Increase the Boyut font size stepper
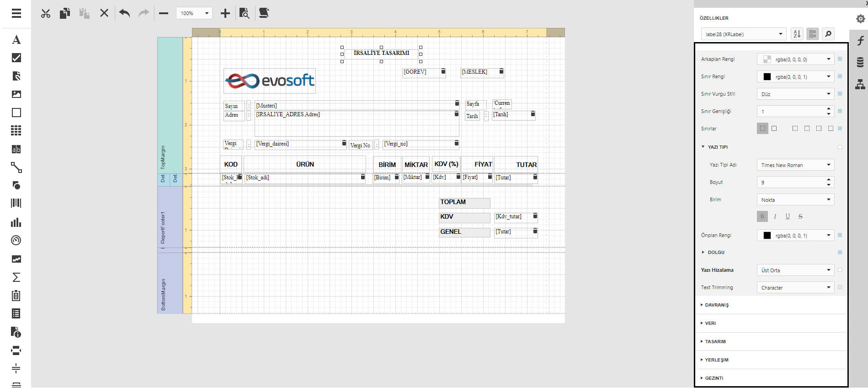This screenshot has width=868, height=388. coord(829,179)
